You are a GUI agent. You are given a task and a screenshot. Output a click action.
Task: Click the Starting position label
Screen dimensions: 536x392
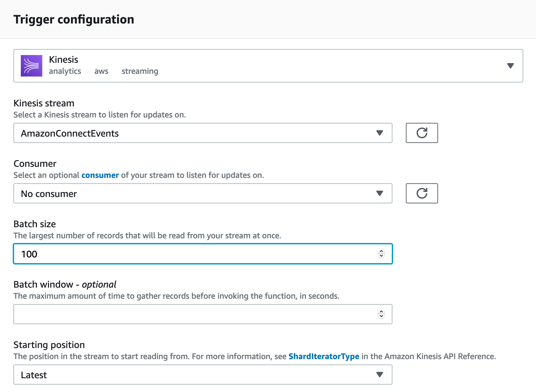[x=49, y=345]
